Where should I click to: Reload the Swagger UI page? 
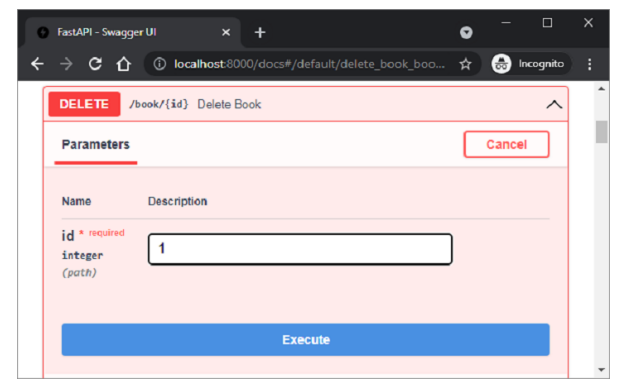click(95, 64)
